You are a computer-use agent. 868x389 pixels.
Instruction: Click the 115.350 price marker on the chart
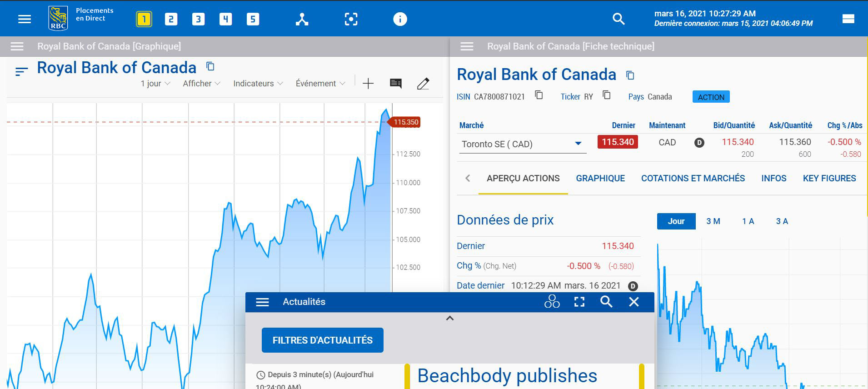(404, 122)
